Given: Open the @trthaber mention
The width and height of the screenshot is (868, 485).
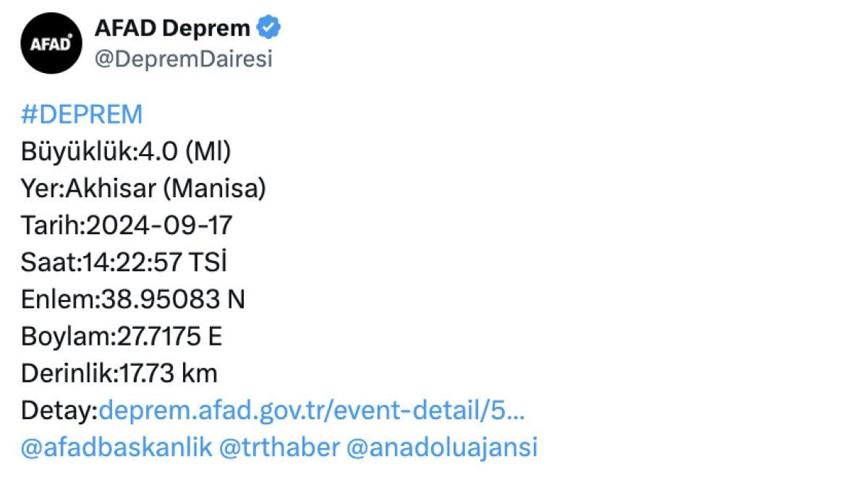Looking at the screenshot, I should (x=280, y=447).
